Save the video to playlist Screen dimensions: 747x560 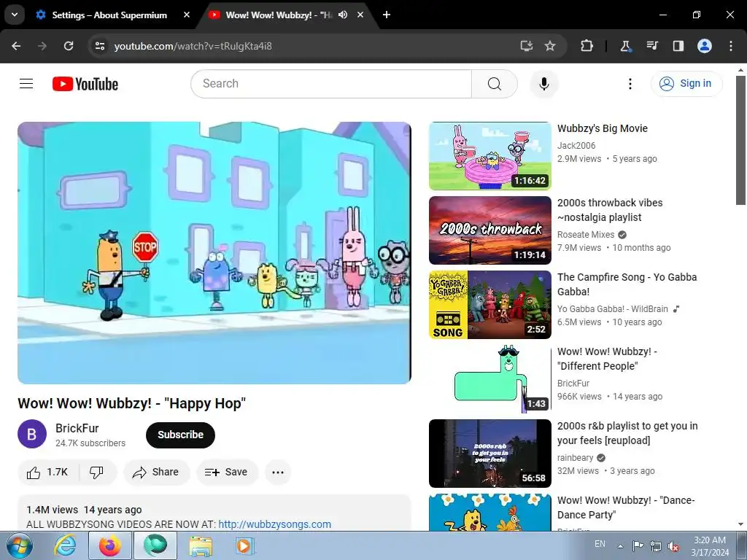pyautogui.click(x=227, y=472)
